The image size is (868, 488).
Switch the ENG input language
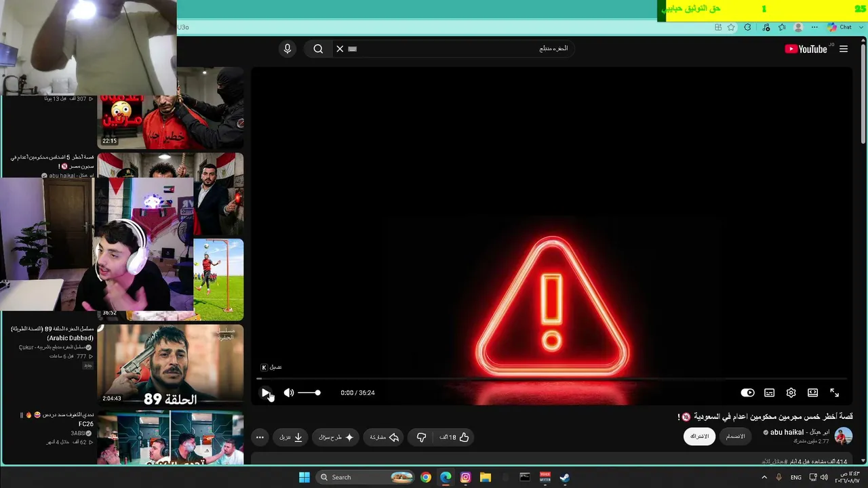point(796,477)
